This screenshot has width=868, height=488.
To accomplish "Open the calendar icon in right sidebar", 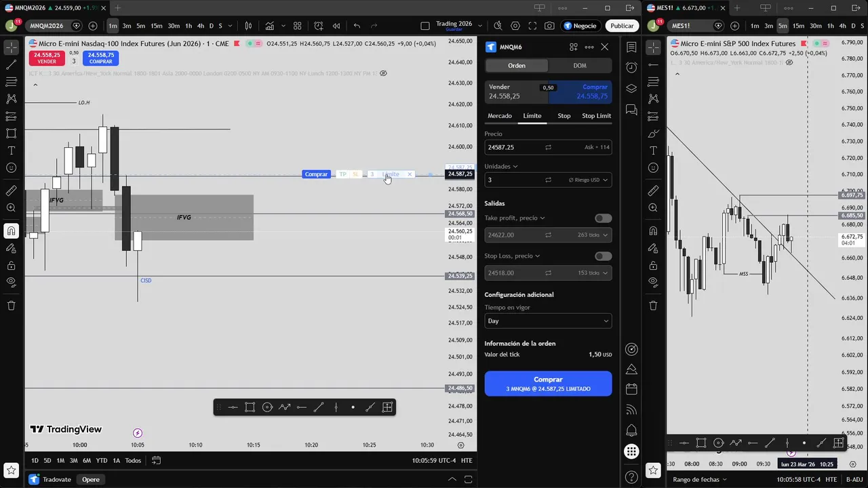I will pos(631,389).
